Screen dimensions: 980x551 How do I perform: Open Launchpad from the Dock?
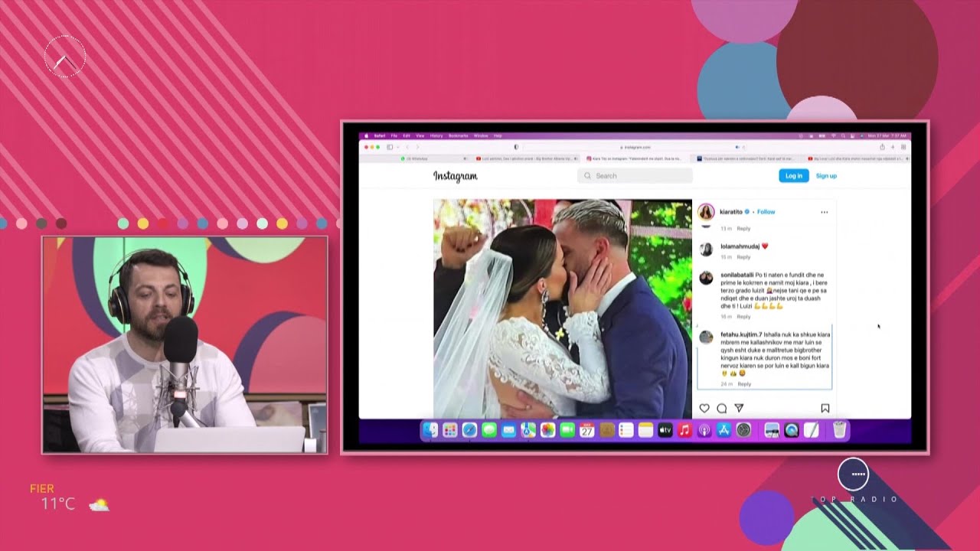click(450, 430)
